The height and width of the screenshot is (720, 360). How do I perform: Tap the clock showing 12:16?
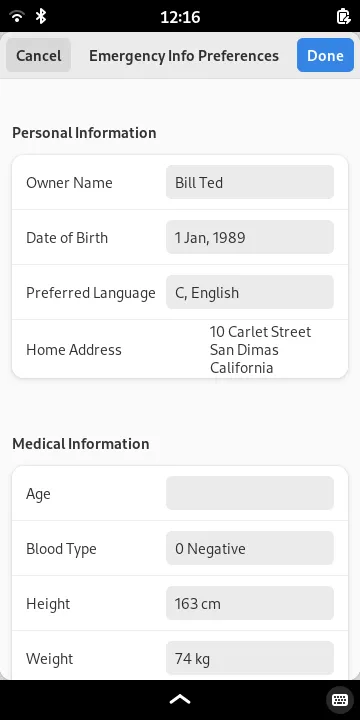(180, 17)
